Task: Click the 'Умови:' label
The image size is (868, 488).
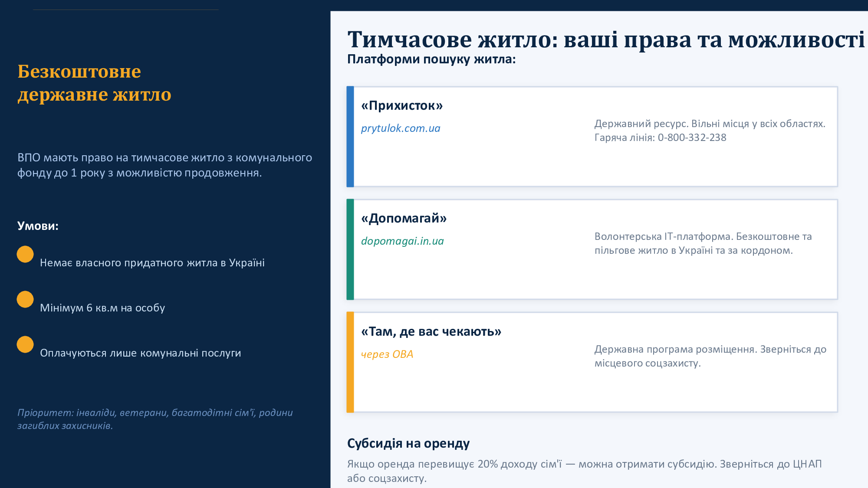Action: pos(38,226)
